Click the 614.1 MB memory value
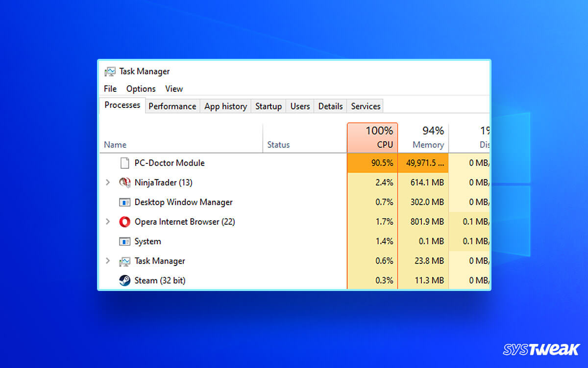The width and height of the screenshot is (588, 368). 427,183
